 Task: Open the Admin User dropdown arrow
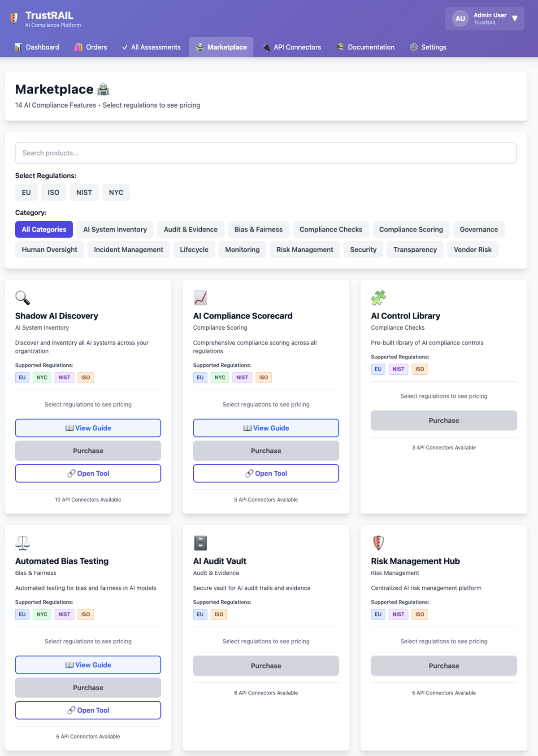pyautogui.click(x=515, y=18)
